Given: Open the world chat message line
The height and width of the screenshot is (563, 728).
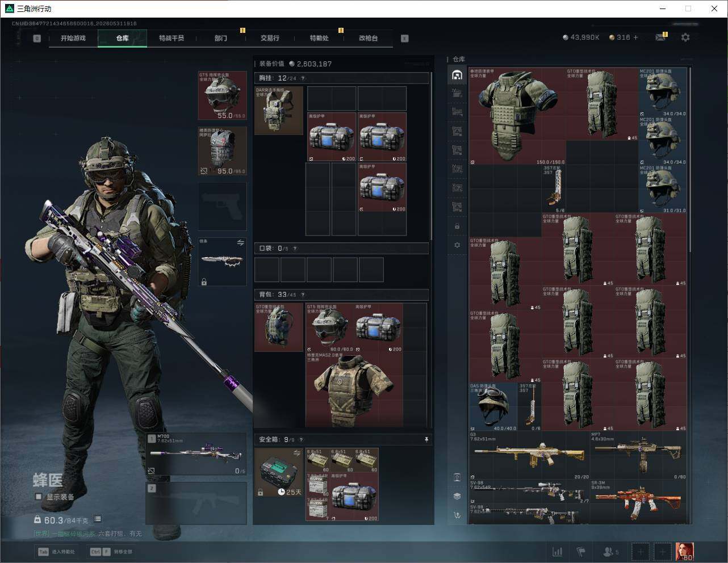Looking at the screenshot, I should (88, 533).
